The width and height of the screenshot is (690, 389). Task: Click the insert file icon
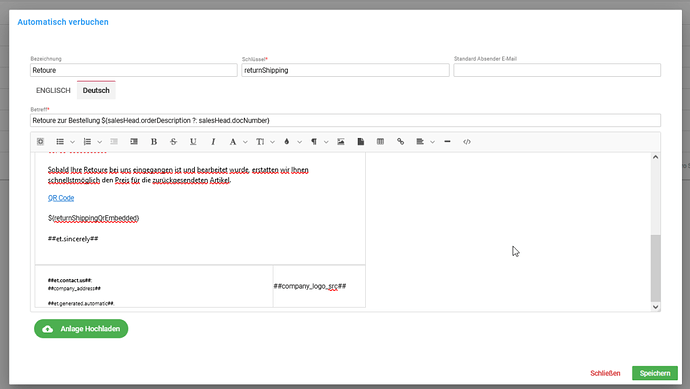[360, 142]
